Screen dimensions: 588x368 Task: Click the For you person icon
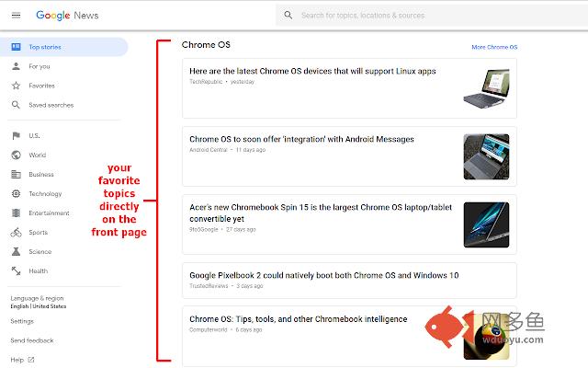coord(16,66)
